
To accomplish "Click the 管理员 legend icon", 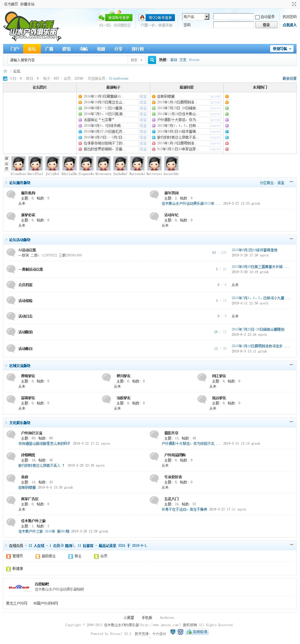I will pos(8,556).
